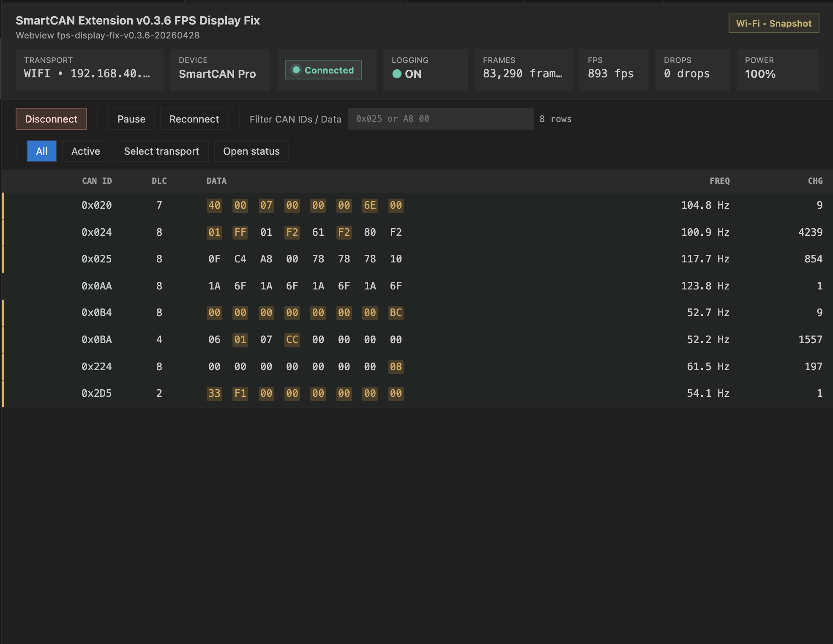Viewport: 833px width, 644px height.
Task: Open the Select transport option
Action: [x=161, y=151]
